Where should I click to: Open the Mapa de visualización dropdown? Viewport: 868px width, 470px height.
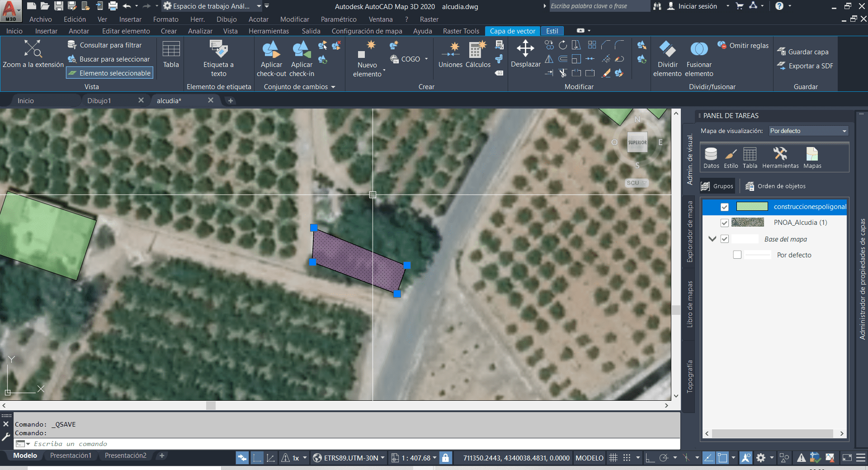[844, 131]
